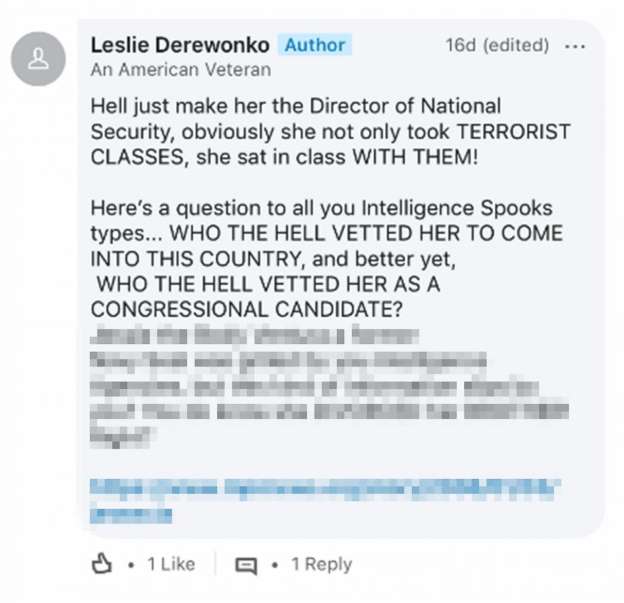Screen dimensions: 624x603
Task: Click the "(edited)" label
Action: pos(515,46)
